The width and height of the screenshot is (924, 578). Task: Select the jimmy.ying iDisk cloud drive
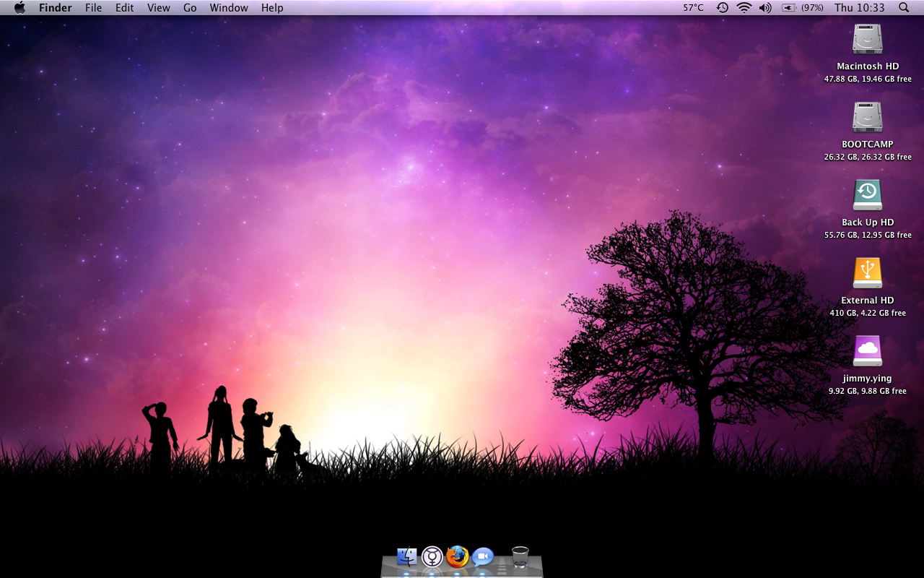click(x=868, y=351)
